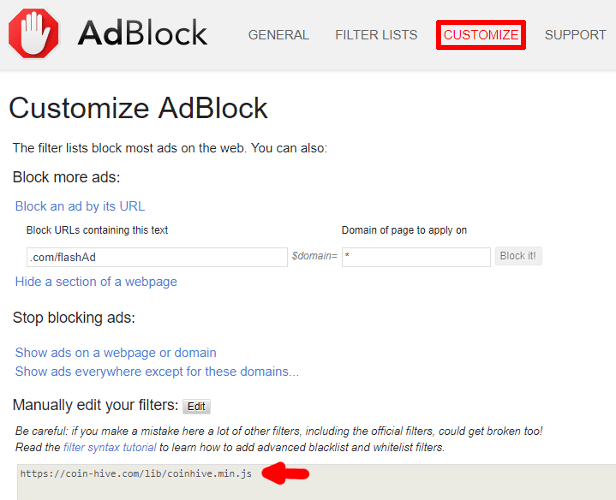
Task: Go to the SUPPORT tab
Action: pos(575,35)
